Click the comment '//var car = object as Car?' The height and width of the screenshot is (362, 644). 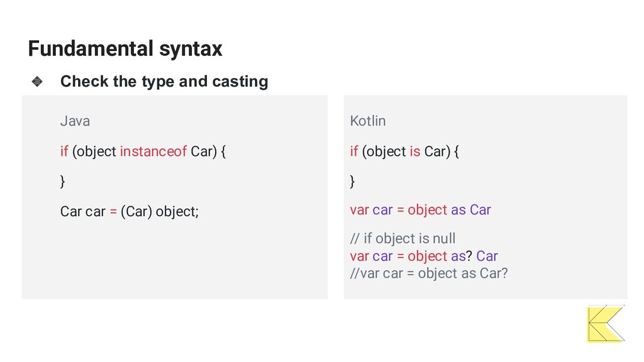tap(429, 273)
